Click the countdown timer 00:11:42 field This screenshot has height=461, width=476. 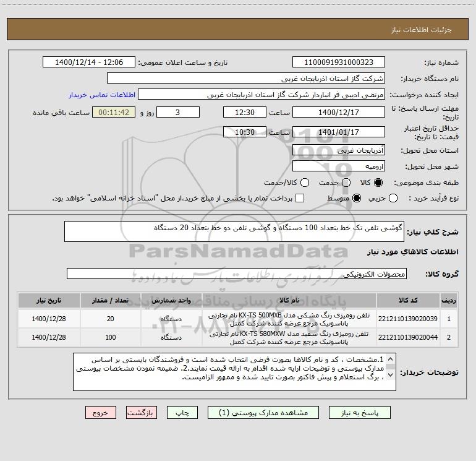[114, 112]
